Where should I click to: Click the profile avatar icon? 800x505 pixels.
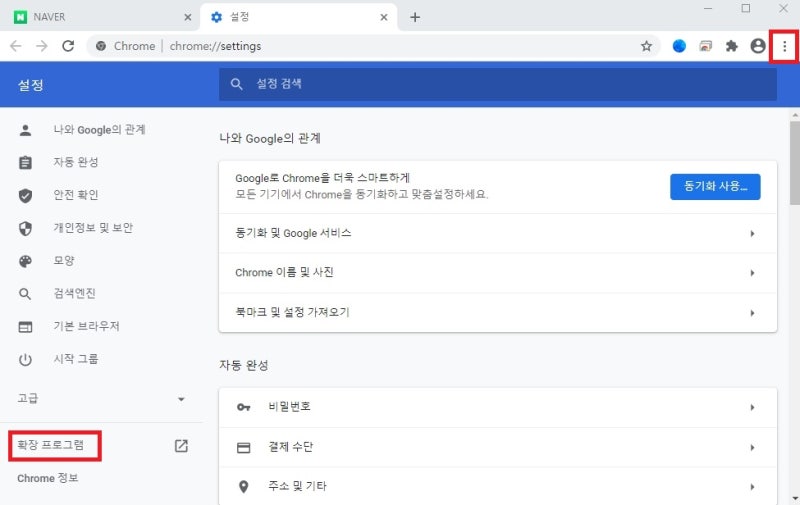pos(758,46)
